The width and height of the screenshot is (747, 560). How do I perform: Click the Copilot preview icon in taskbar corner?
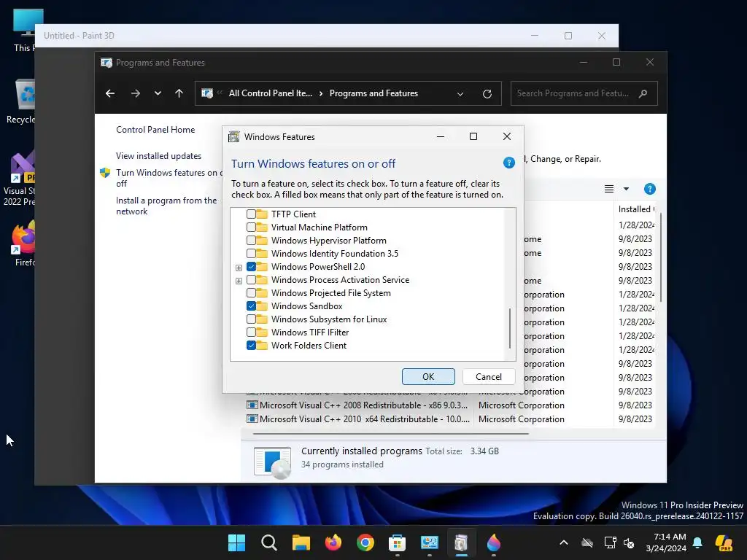(x=724, y=542)
